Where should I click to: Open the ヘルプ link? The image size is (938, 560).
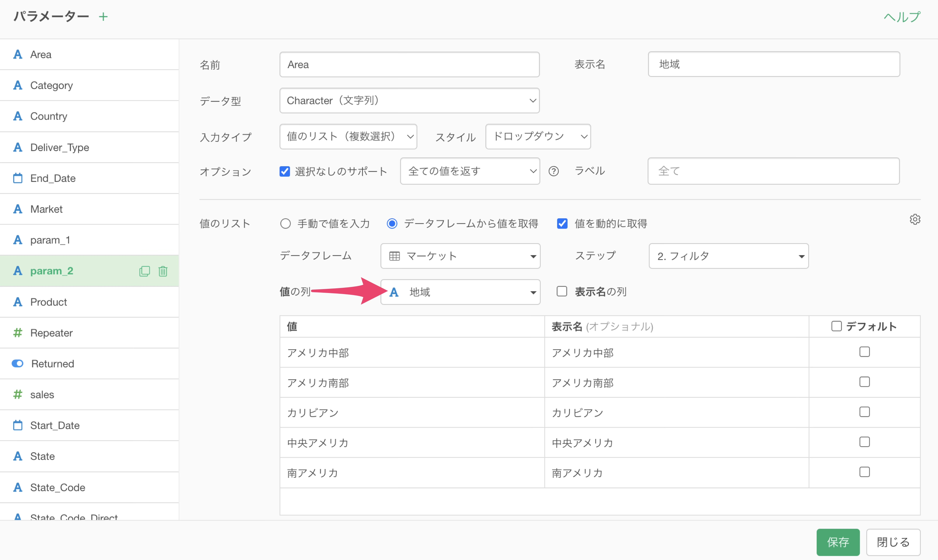tap(902, 17)
